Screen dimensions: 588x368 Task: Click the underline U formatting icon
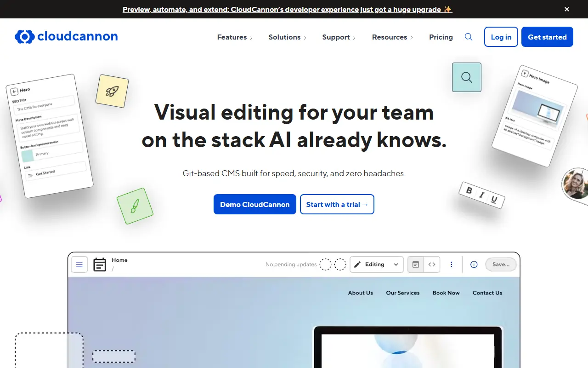pyautogui.click(x=494, y=199)
